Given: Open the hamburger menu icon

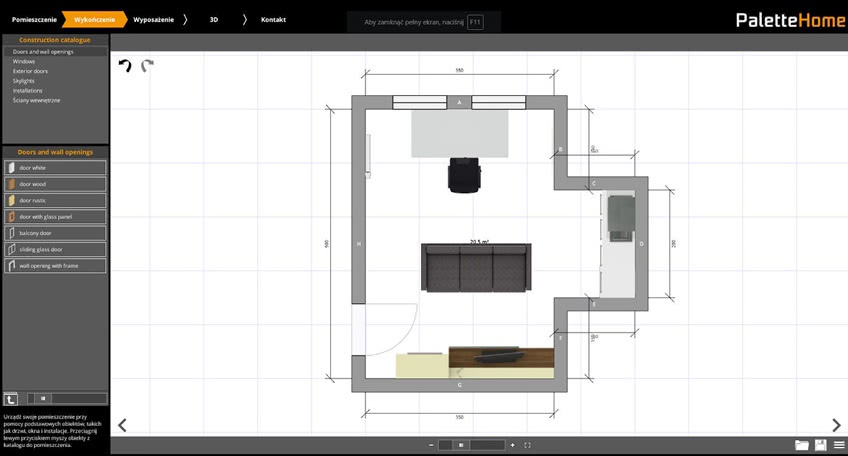Looking at the screenshot, I should click(x=838, y=445).
